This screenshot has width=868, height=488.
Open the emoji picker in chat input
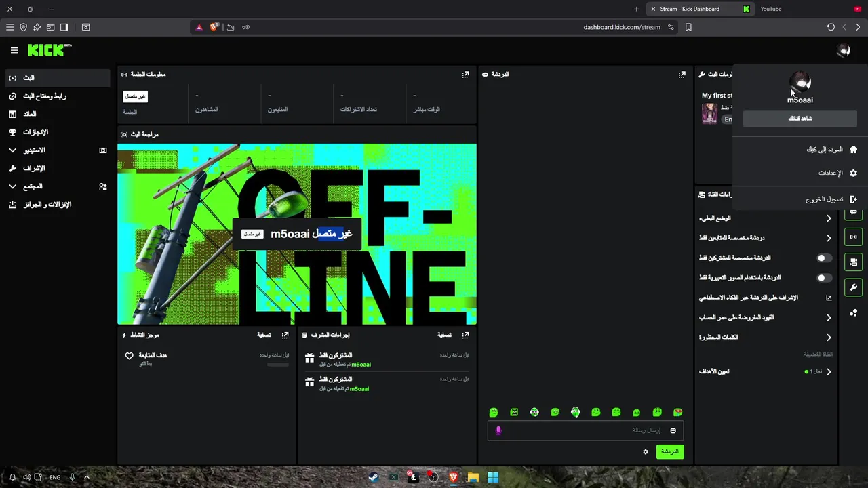pos(673,430)
